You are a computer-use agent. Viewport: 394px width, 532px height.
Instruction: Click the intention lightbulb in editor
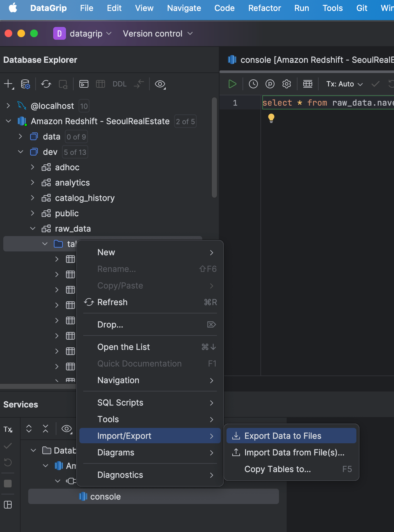click(x=271, y=118)
